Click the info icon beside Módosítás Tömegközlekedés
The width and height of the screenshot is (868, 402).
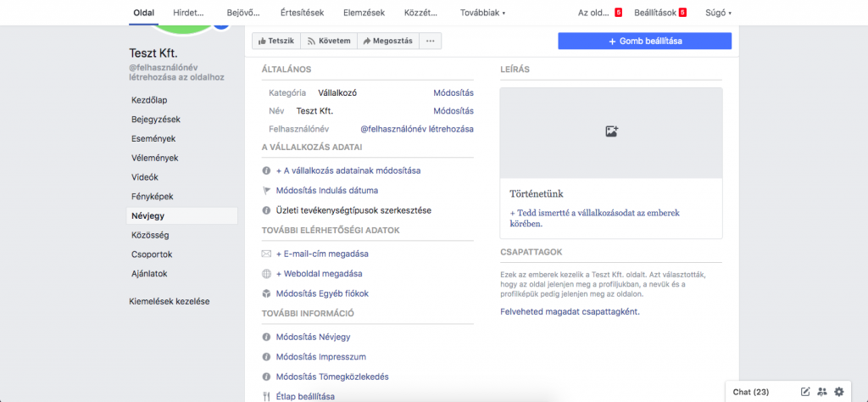[x=265, y=377]
